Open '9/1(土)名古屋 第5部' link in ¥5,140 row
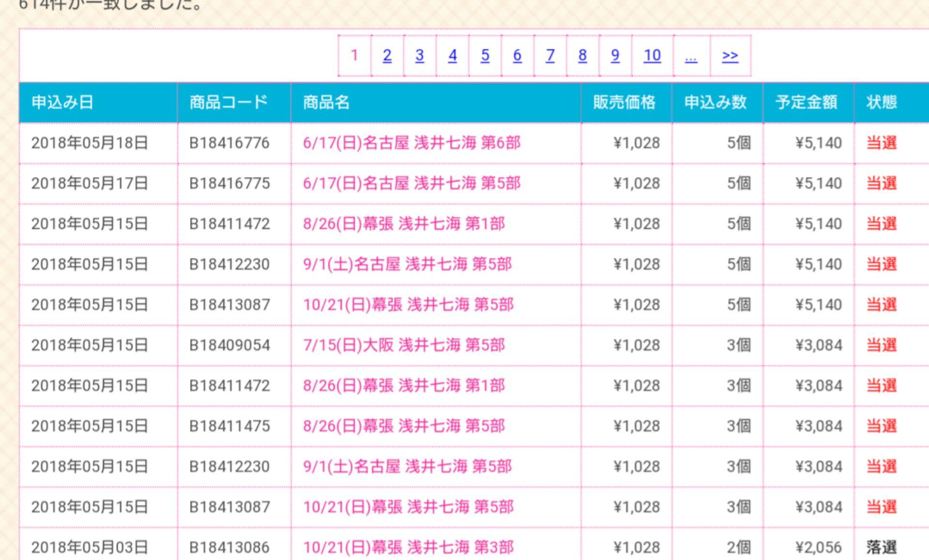This screenshot has width=929, height=560. 407,264
